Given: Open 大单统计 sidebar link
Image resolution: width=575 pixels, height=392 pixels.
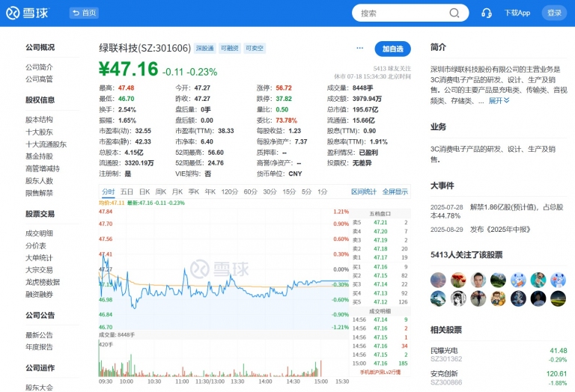Looking at the screenshot, I should (x=39, y=258).
